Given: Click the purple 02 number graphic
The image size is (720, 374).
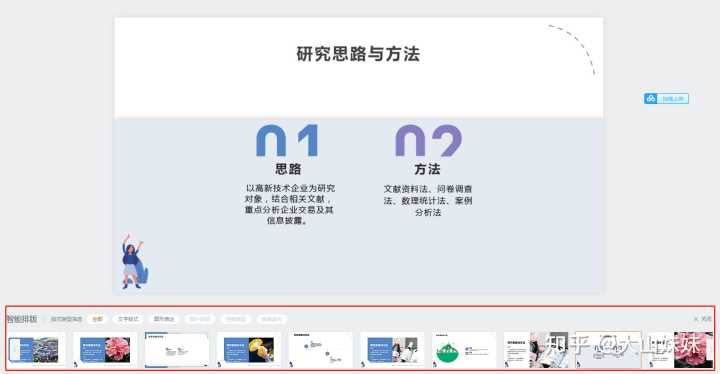Looking at the screenshot, I should point(428,141).
